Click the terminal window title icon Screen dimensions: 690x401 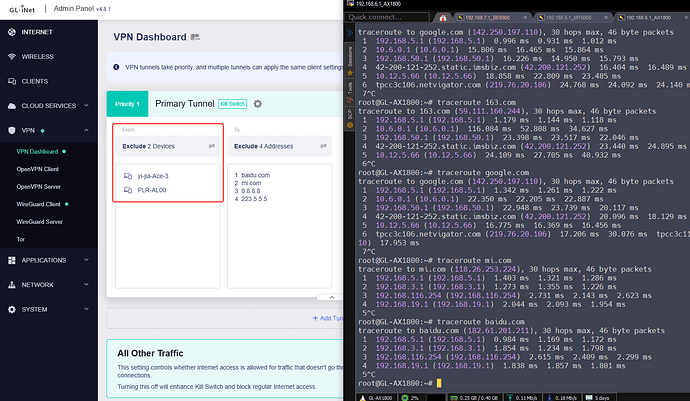[x=350, y=4]
